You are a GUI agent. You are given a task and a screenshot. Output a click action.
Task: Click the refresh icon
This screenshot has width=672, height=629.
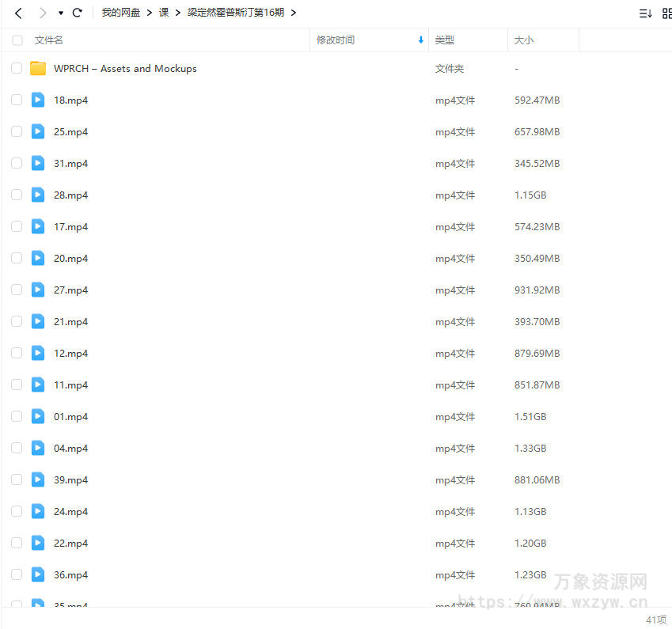click(x=77, y=13)
